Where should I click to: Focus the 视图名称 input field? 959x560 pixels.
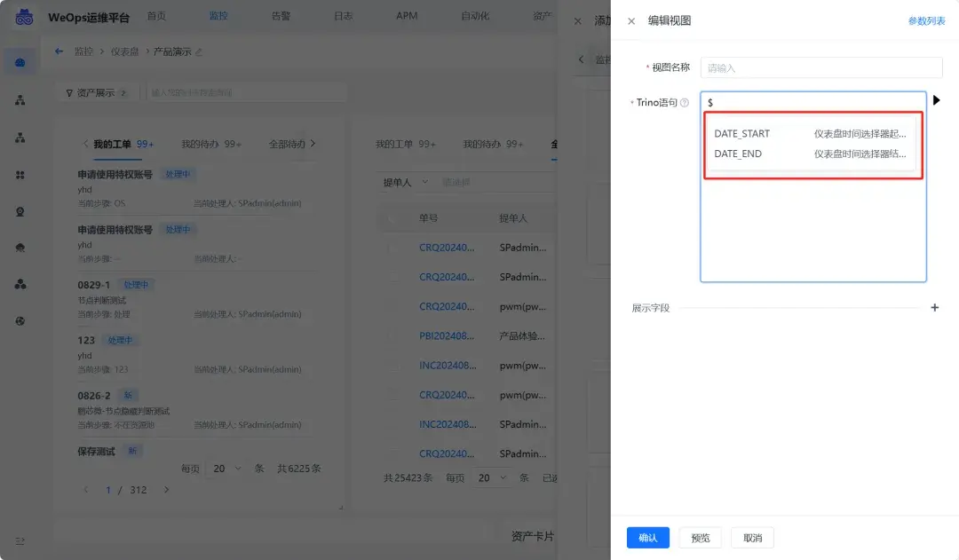point(820,67)
